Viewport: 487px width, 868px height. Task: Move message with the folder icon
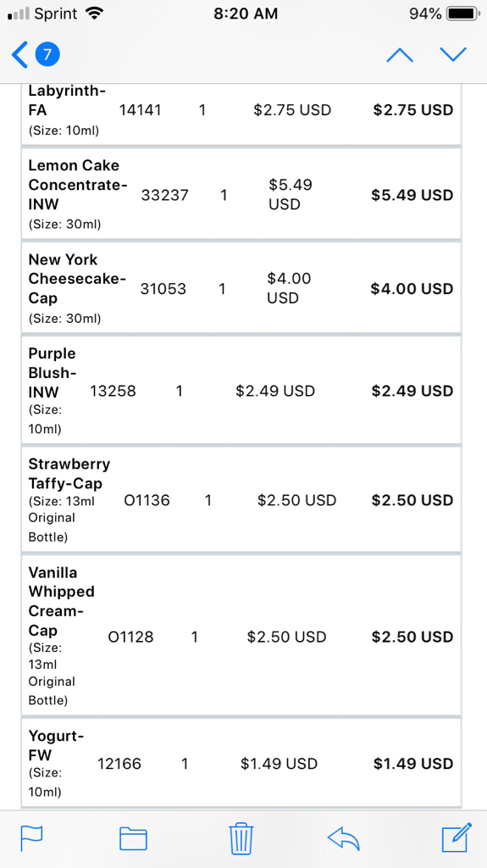133,838
